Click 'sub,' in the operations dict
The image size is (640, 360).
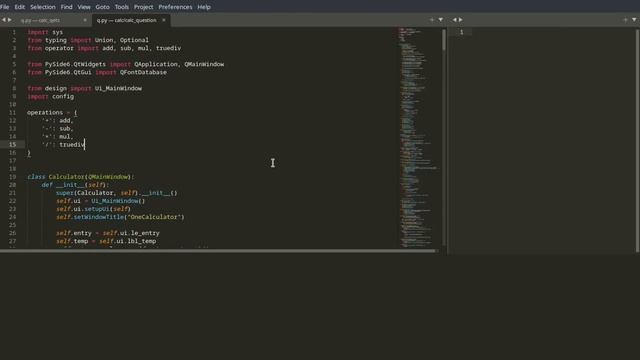[x=67, y=129]
